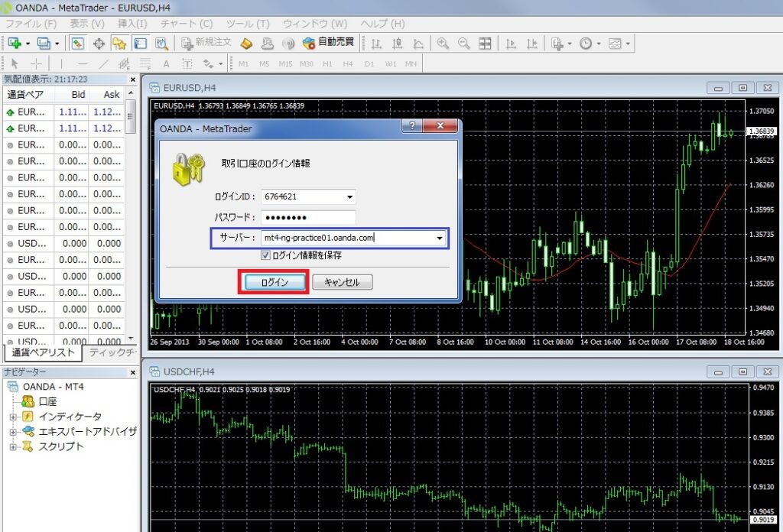The width and height of the screenshot is (783, 532).
Task: Toggle the Market Watch toolbar icon
Action: [x=77, y=44]
